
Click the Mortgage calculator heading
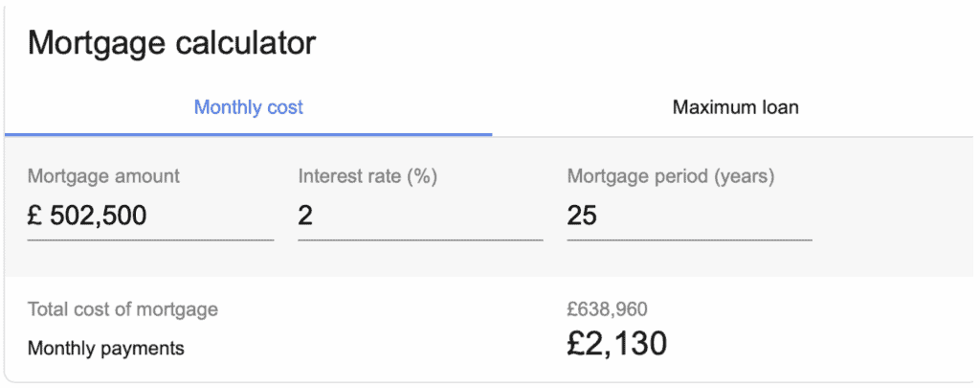[x=172, y=44]
